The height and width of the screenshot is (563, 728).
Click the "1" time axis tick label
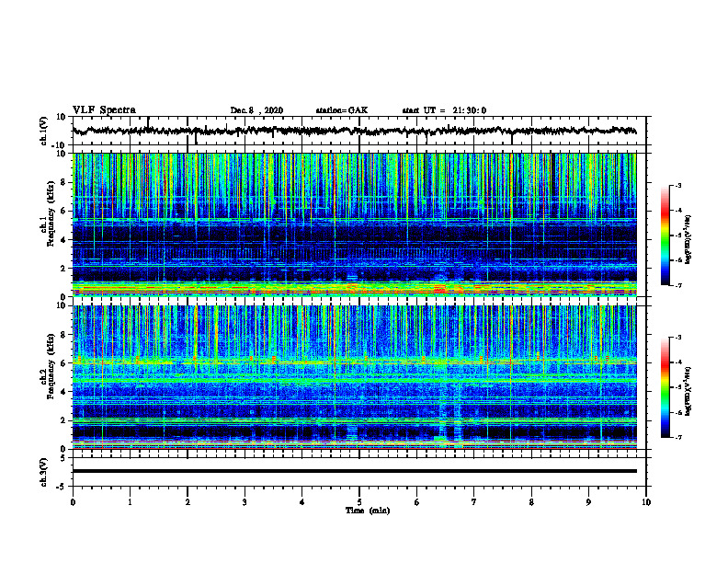(x=130, y=502)
